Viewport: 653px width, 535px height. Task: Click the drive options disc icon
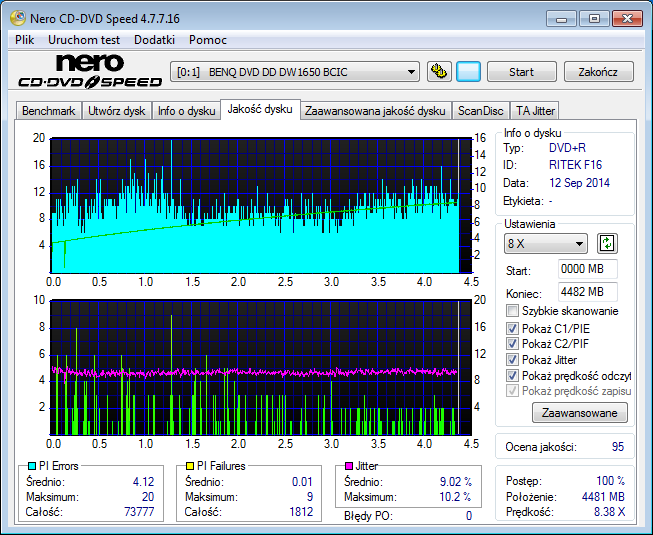click(439, 72)
